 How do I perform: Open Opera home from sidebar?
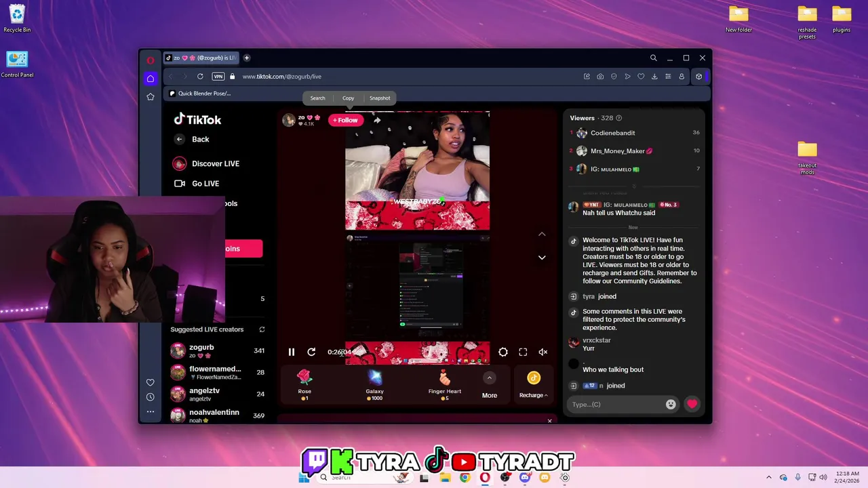pyautogui.click(x=151, y=79)
